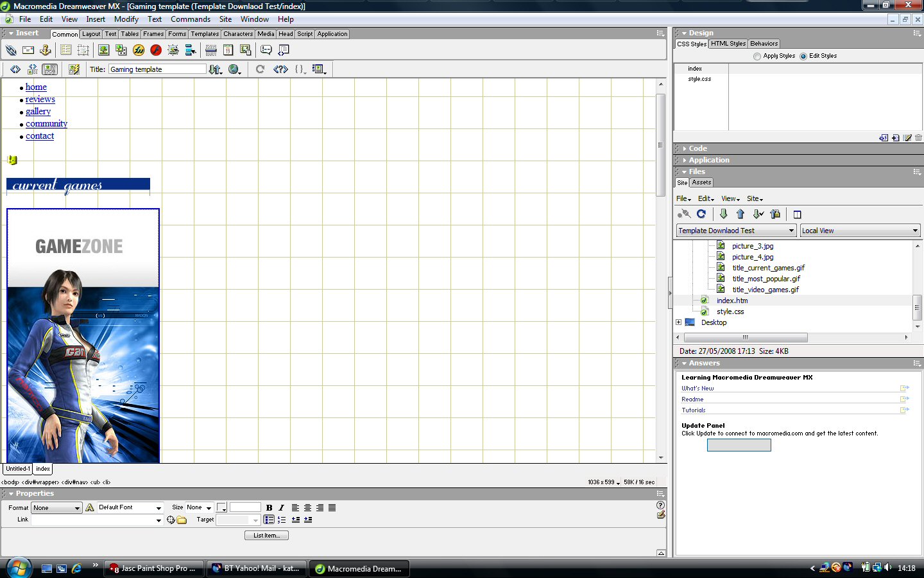Open the Local View dropdown
This screenshot has width=924, height=578.
pos(860,231)
